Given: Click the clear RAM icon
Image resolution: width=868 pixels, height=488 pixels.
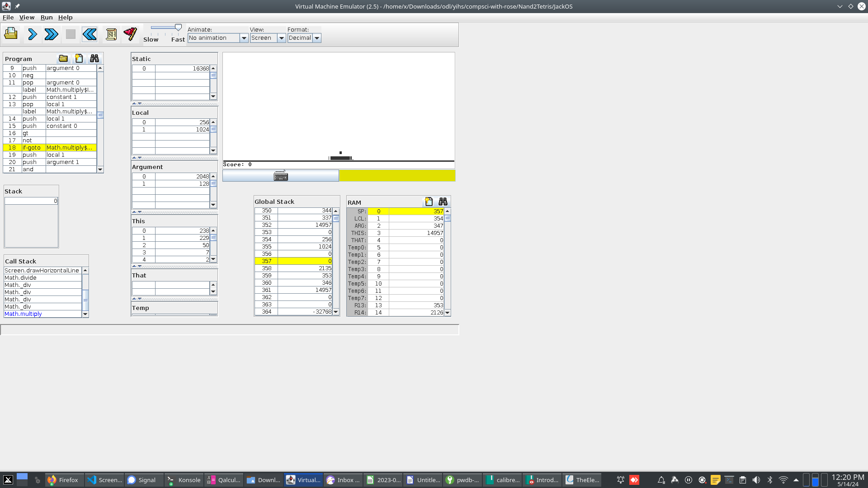Looking at the screenshot, I should coord(429,202).
